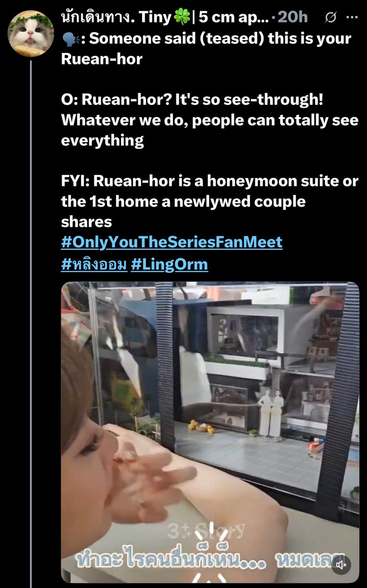Image resolution: width=367 pixels, height=588 pixels.
Task: Open the #LingOrm hashtag link
Action: [170, 265]
